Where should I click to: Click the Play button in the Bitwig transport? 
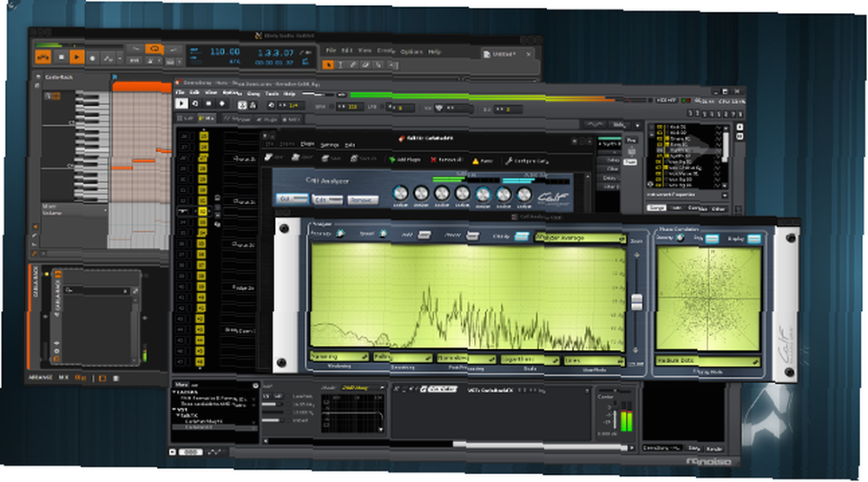[x=77, y=57]
